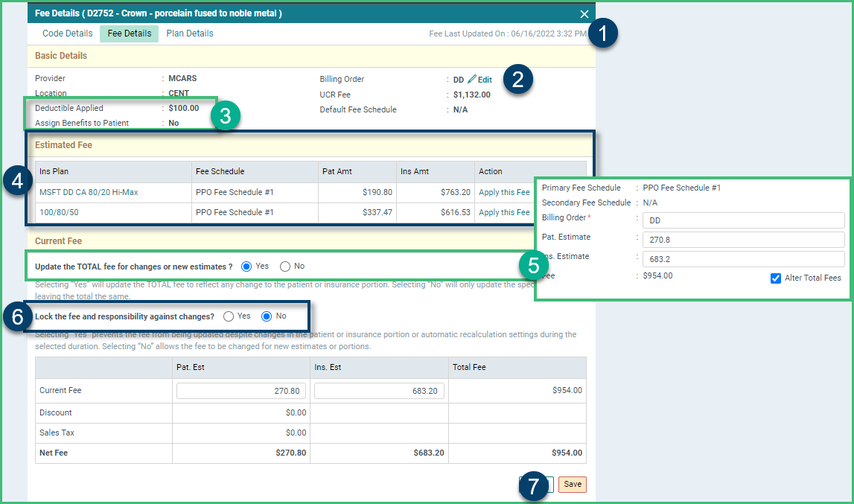Apply this Fee for 100/80/50 plan
The height and width of the screenshot is (504, 854).
pyautogui.click(x=504, y=212)
